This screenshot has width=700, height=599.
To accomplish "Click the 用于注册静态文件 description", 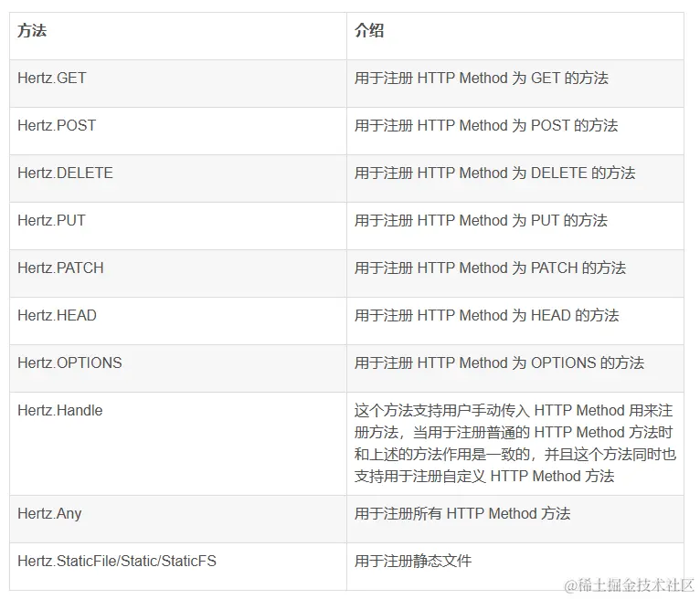I will pos(413,562).
